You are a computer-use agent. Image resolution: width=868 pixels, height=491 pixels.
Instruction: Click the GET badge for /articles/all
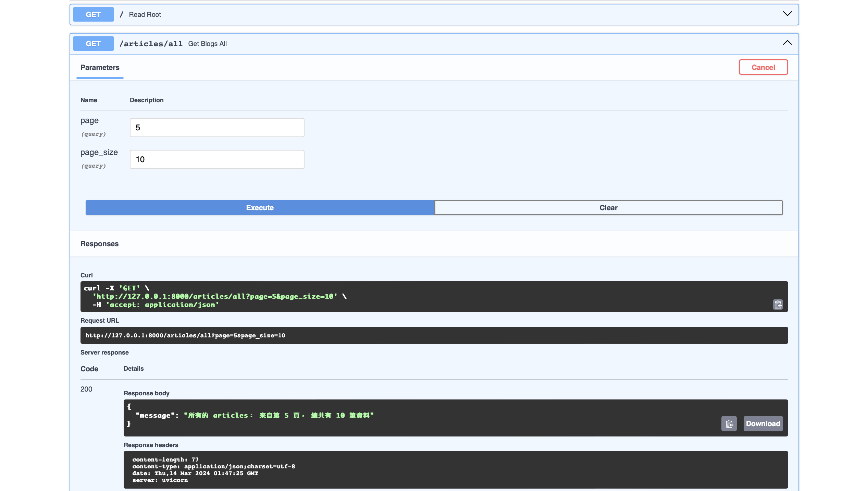coord(93,44)
